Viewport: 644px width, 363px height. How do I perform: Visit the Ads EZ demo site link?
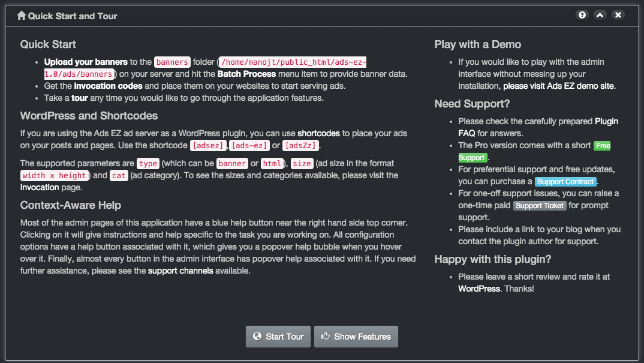(559, 86)
